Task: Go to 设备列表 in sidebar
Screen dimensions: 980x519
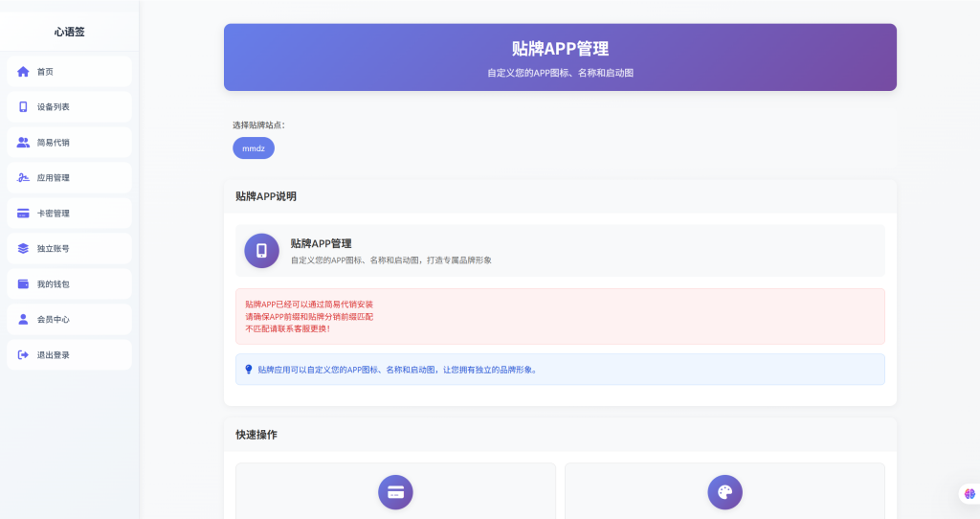Action: [69, 107]
